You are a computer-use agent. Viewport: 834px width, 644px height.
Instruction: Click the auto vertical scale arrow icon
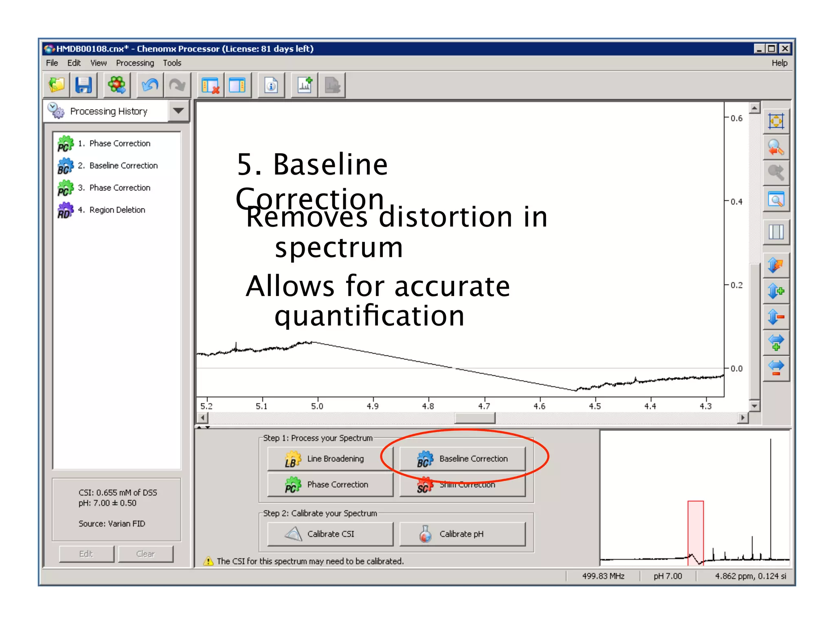(776, 265)
